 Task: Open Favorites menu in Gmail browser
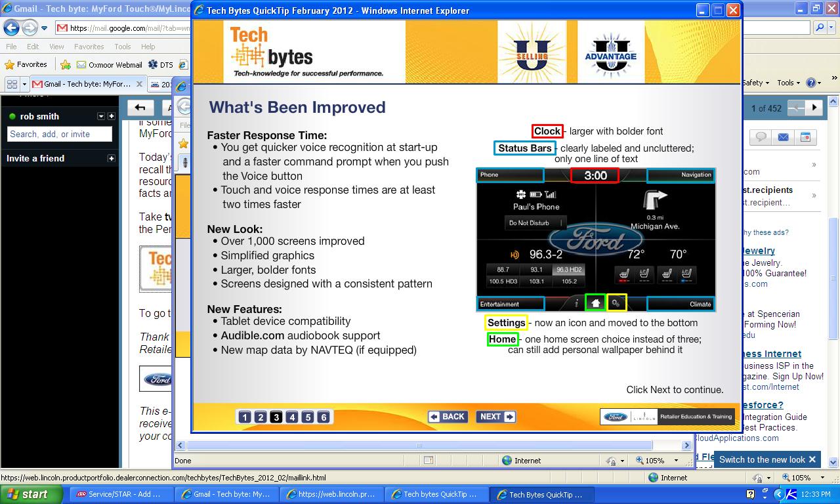89,47
